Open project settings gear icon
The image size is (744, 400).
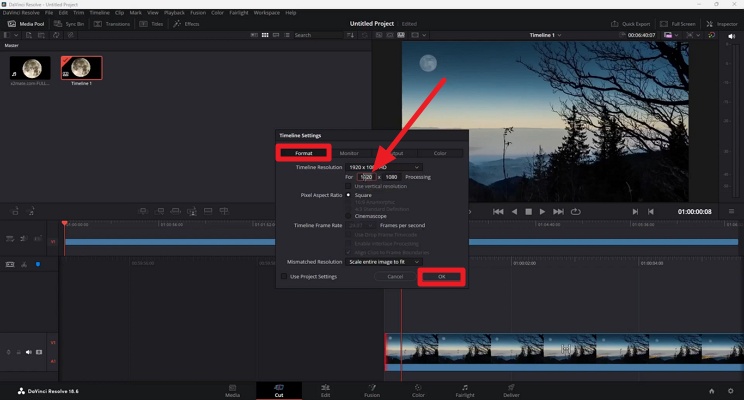pyautogui.click(x=731, y=391)
